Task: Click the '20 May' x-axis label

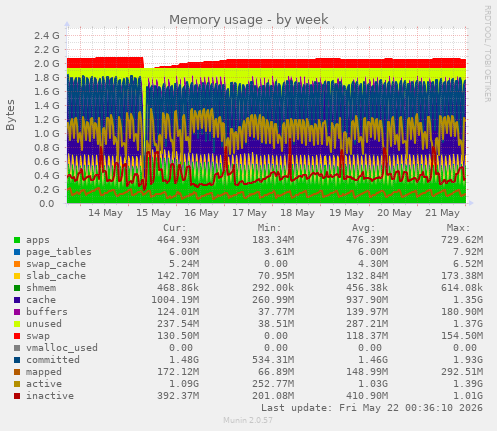Action: pos(394,213)
